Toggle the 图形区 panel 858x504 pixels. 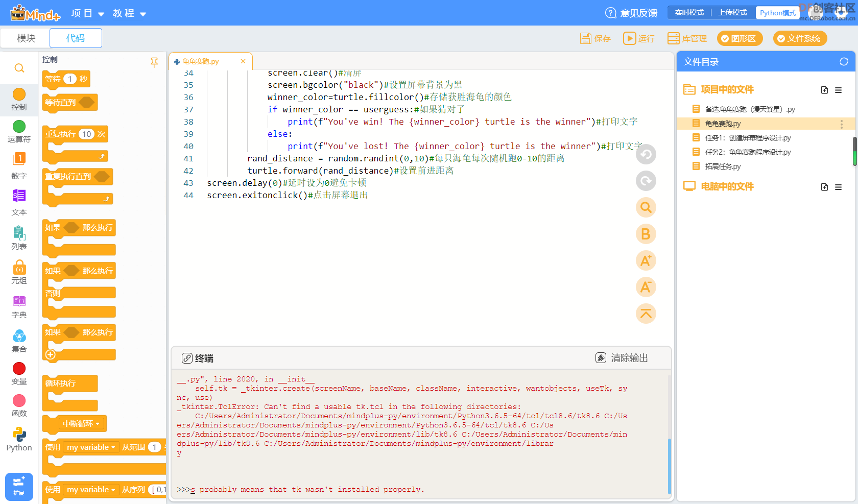(x=740, y=38)
